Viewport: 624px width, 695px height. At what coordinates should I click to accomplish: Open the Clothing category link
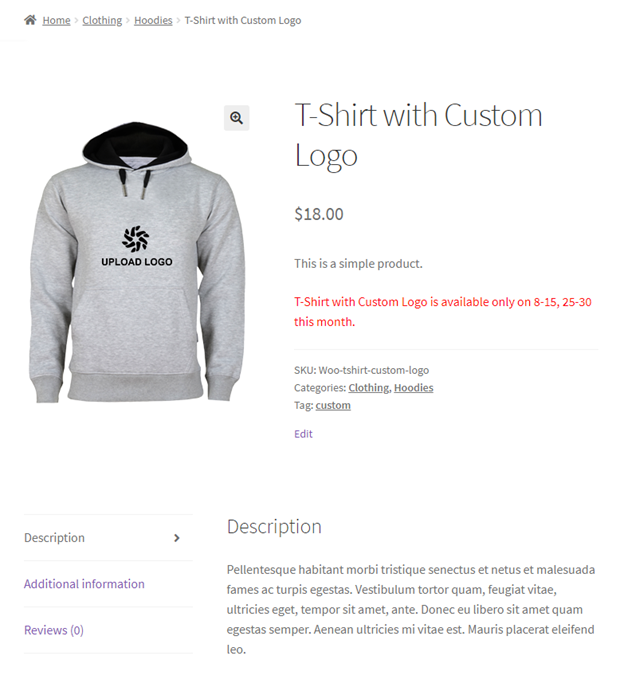(369, 388)
